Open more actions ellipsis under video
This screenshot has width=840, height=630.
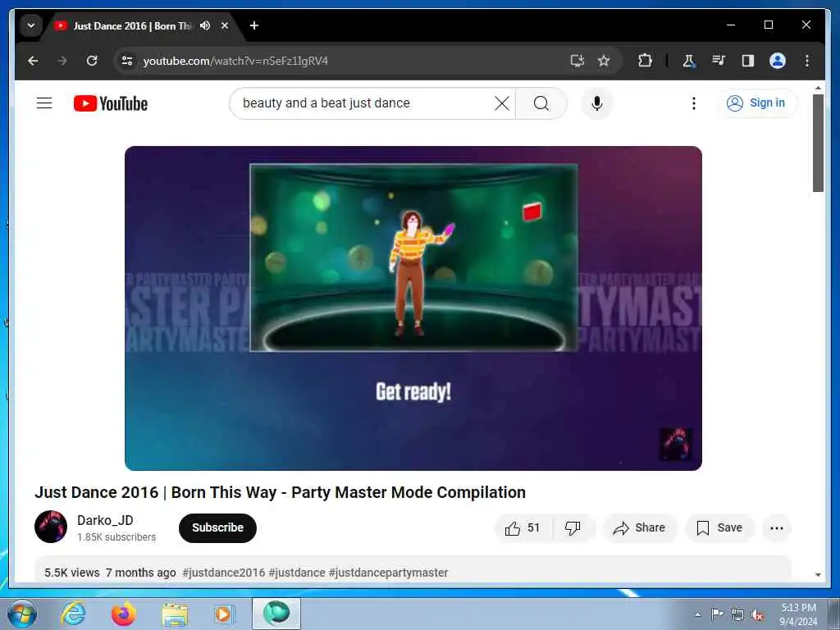tap(777, 527)
